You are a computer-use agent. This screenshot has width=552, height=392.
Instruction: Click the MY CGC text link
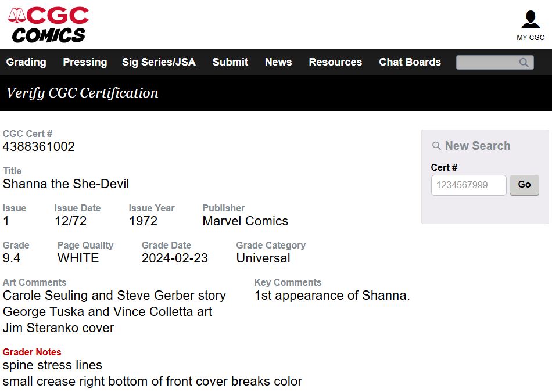coord(531,38)
